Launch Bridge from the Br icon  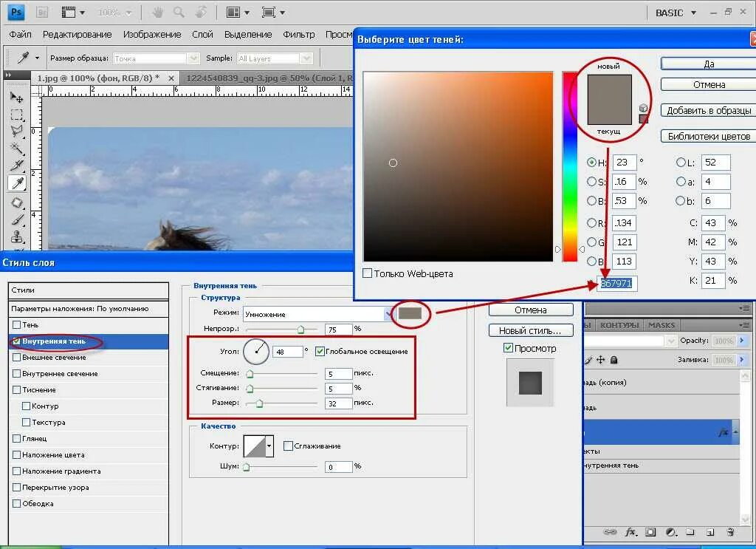pos(42,12)
